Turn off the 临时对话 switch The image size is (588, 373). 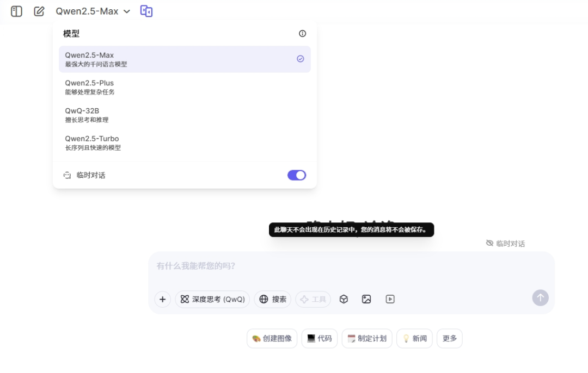pyautogui.click(x=297, y=175)
